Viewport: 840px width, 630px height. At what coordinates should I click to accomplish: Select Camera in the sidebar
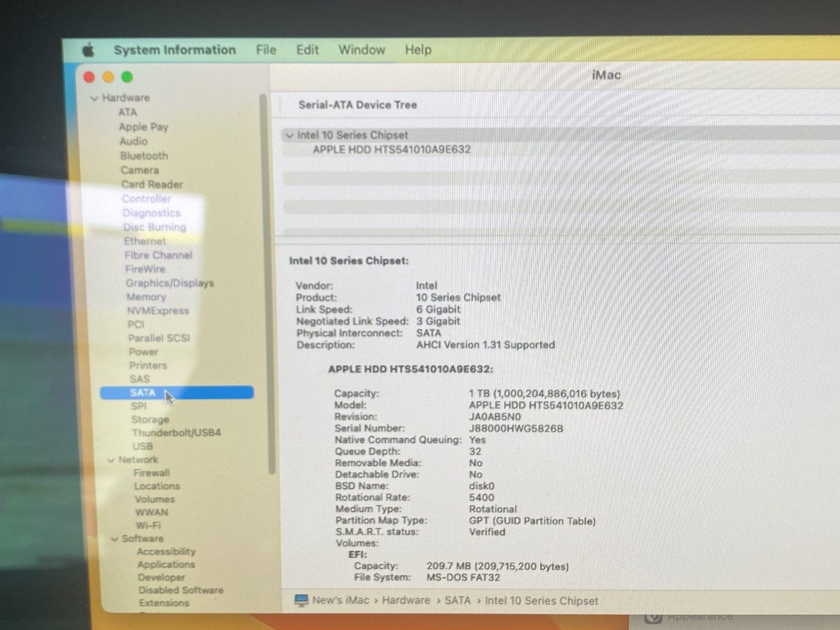140,170
